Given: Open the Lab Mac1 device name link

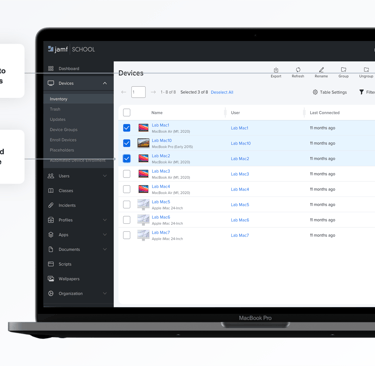Looking at the screenshot, I should coord(160,125).
